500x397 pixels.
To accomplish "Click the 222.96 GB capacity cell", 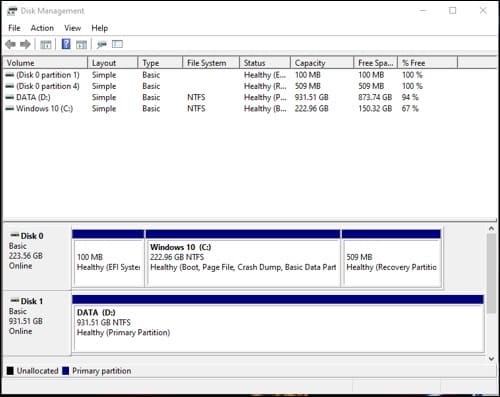I will [x=311, y=109].
